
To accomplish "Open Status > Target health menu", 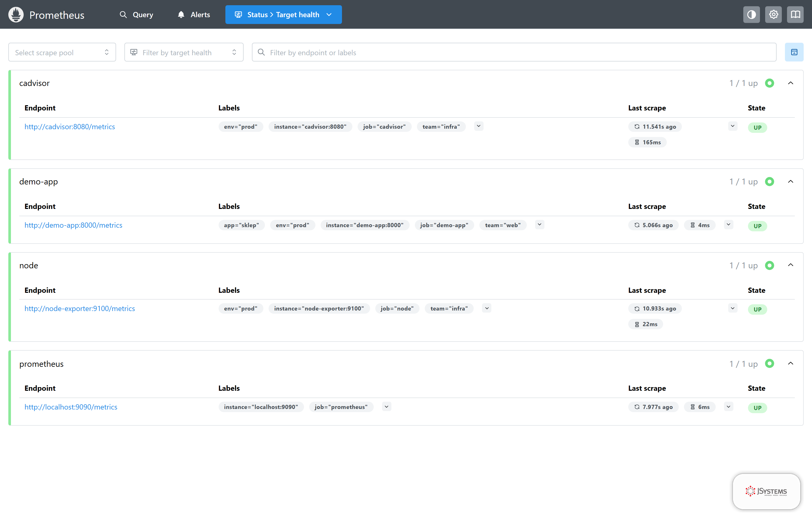I will [x=283, y=15].
